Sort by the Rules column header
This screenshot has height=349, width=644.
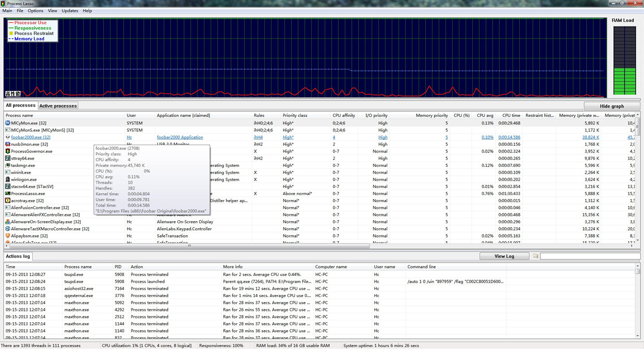[266, 115]
